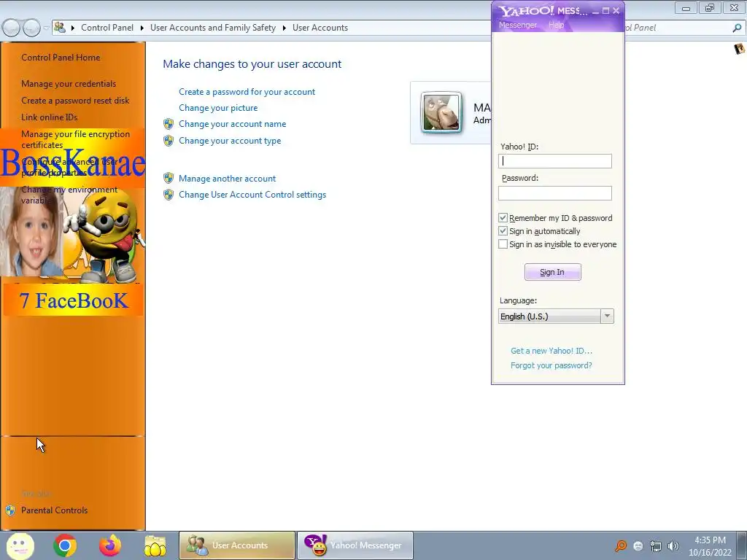Open the Messenger menu in Yahoo window
This screenshot has height=560, width=747.
tap(517, 25)
